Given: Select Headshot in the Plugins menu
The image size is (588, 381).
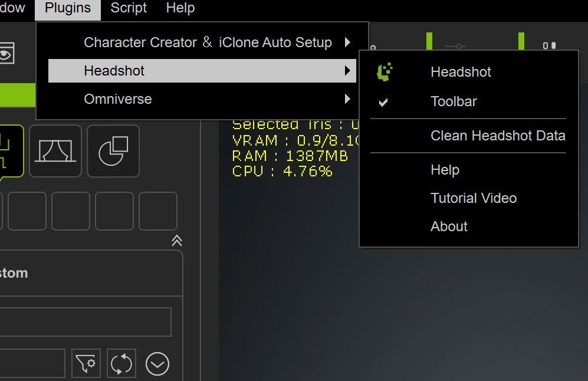Looking at the screenshot, I should tap(202, 71).
